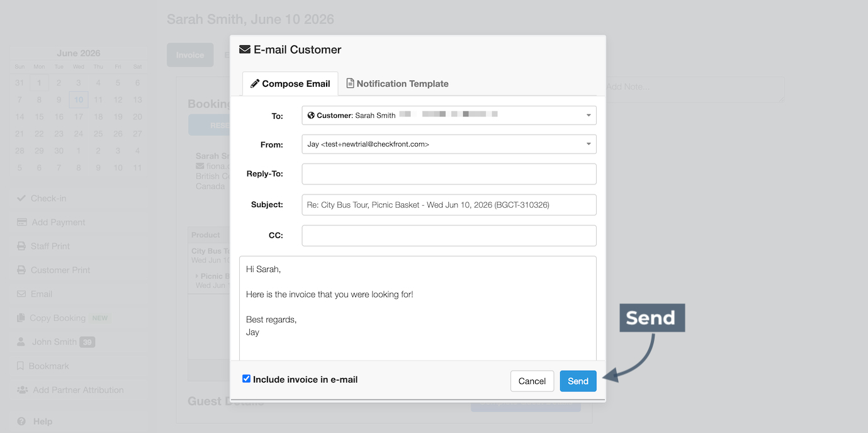The width and height of the screenshot is (868, 433).
Task: Click the envelope icon beside sidebar Email
Action: (21, 294)
